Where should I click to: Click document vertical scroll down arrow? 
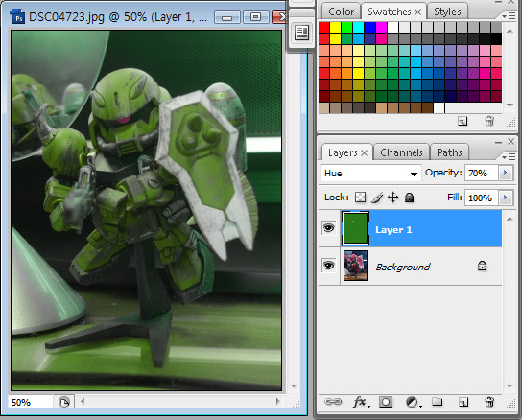tap(294, 386)
